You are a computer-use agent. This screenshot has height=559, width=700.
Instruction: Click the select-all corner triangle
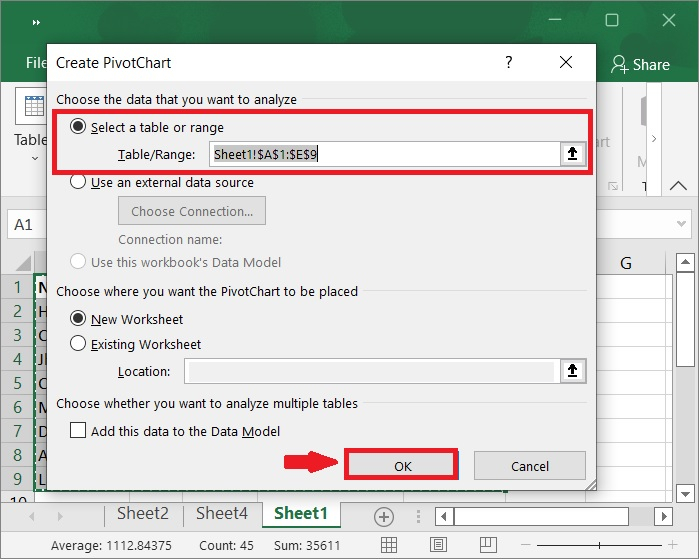tap(23, 263)
